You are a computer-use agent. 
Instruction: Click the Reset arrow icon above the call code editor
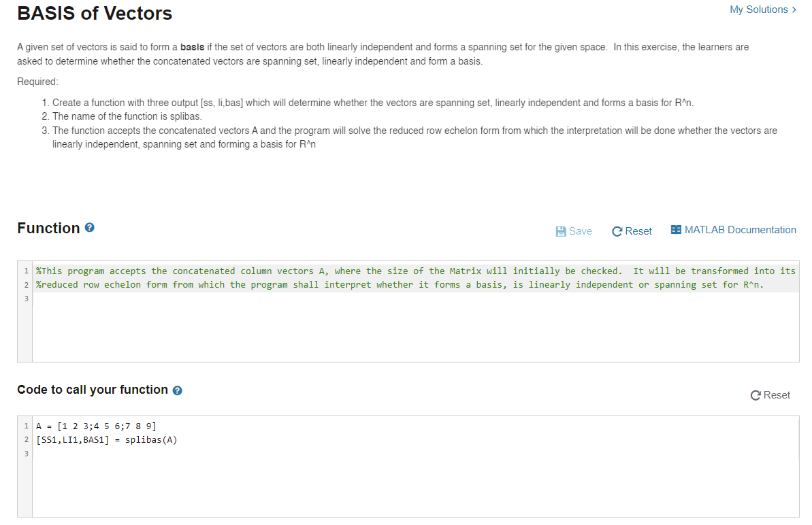[x=755, y=395]
